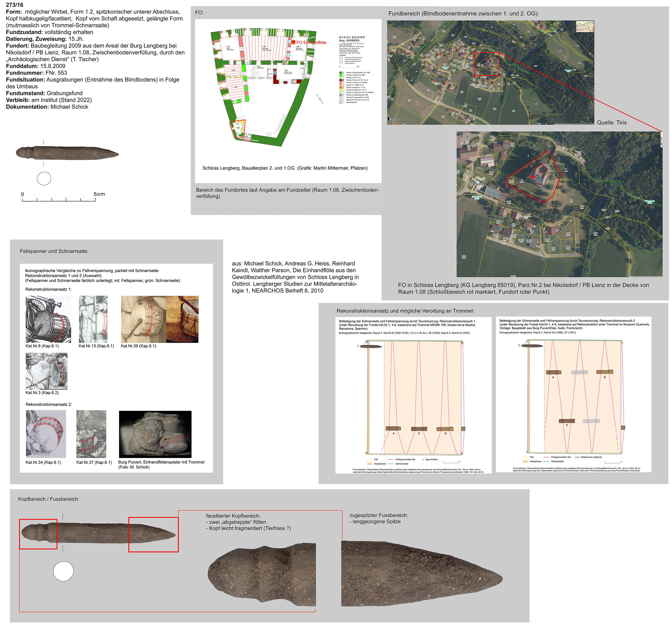Click the 0–5cm scale bar
Image resolution: width=672 pixels, height=627 pixels.
pyautogui.click(x=59, y=200)
